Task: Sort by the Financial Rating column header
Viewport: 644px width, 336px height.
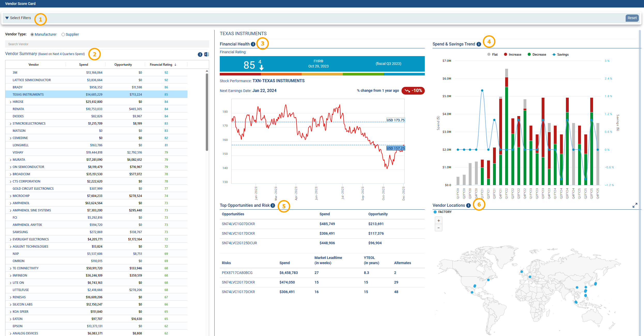Action: [161, 65]
